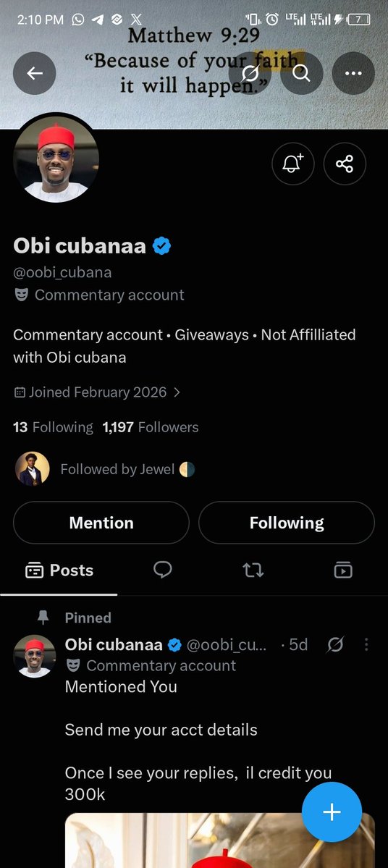The width and height of the screenshot is (388, 868).
Task: Go back using the arrow icon
Action: pos(34,73)
